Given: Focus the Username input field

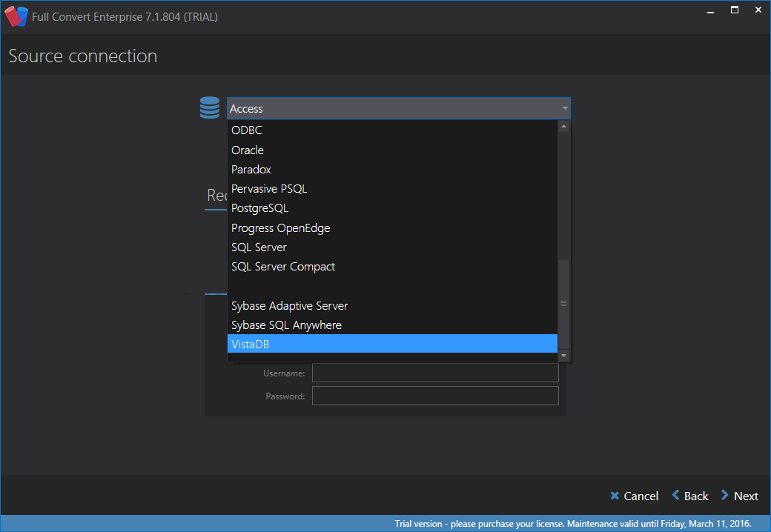Looking at the screenshot, I should click(x=435, y=373).
